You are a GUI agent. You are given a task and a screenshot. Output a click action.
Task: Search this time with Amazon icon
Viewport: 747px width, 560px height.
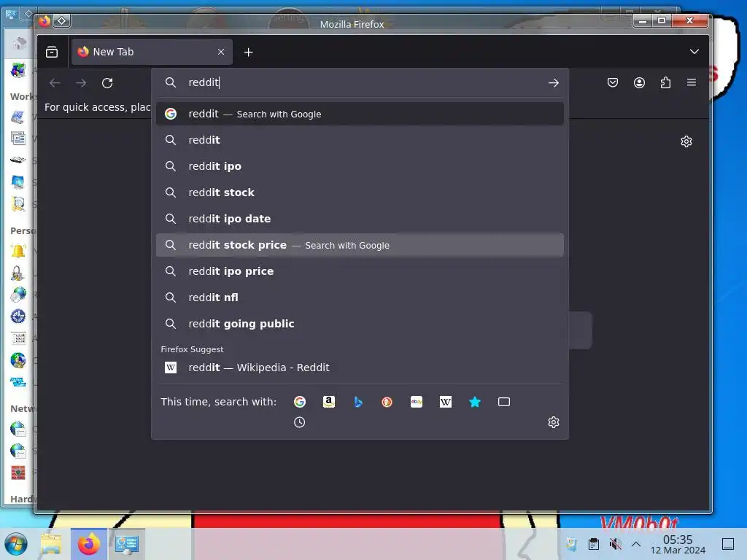(x=329, y=402)
